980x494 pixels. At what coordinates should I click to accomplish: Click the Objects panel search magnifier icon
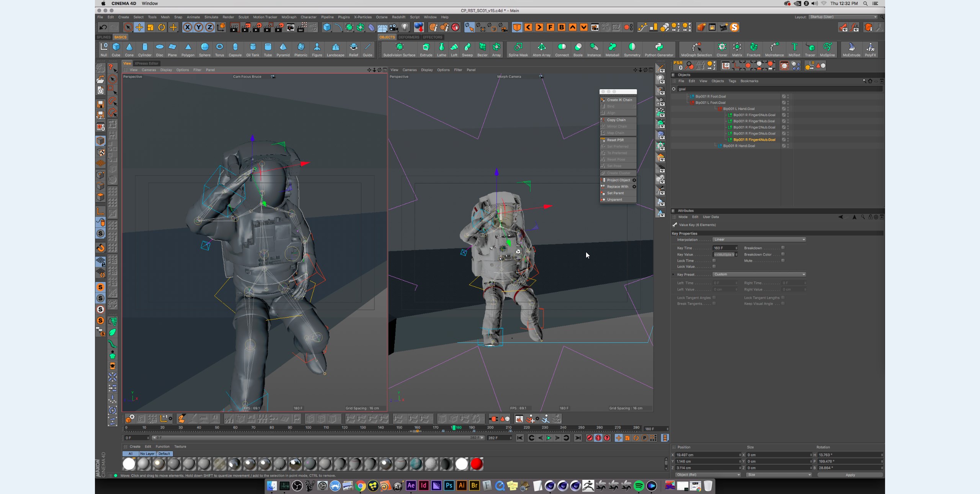tap(864, 81)
